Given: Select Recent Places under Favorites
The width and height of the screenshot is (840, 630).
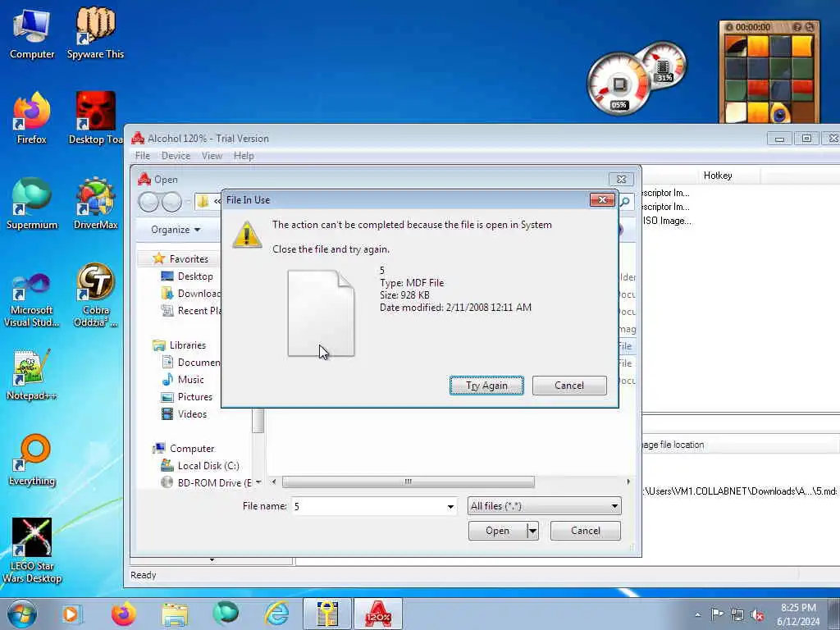Looking at the screenshot, I should click(x=190, y=310).
